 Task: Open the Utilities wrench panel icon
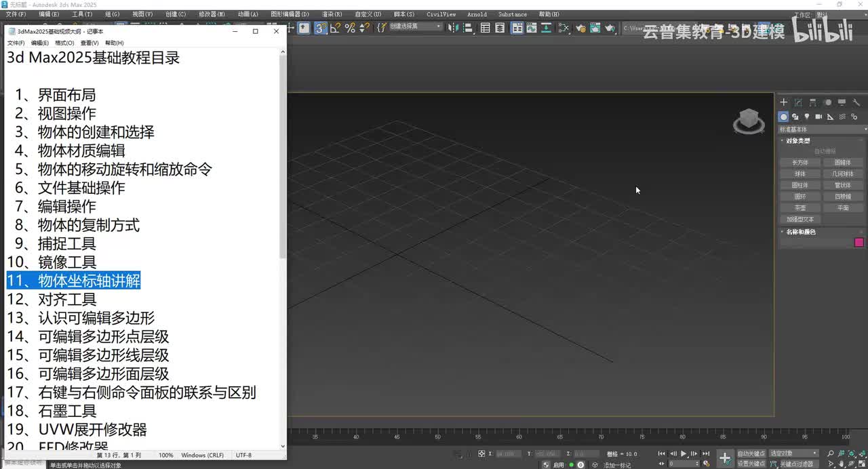[856, 102]
